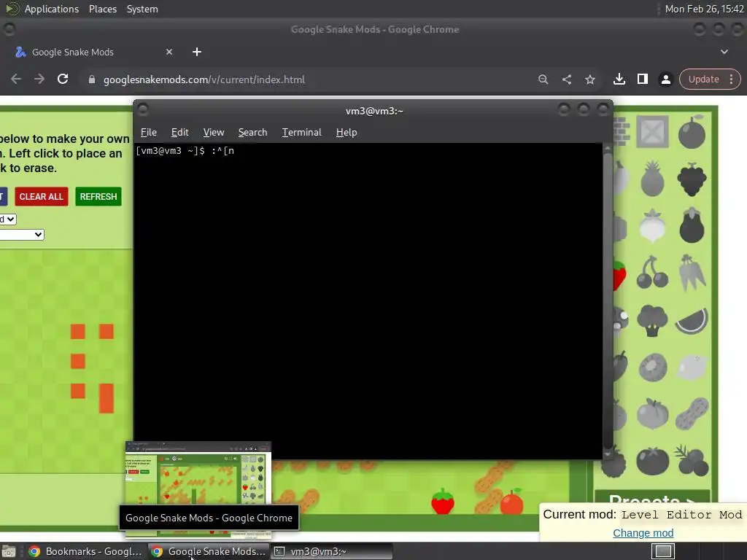Switch to Bookmarks Chrome window in taskbar
The height and width of the screenshot is (560, 747).
[x=85, y=551]
